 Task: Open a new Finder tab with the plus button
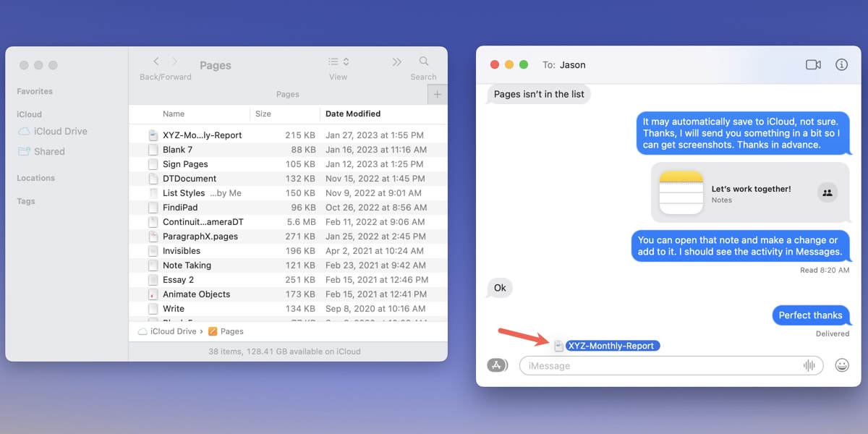tap(437, 94)
